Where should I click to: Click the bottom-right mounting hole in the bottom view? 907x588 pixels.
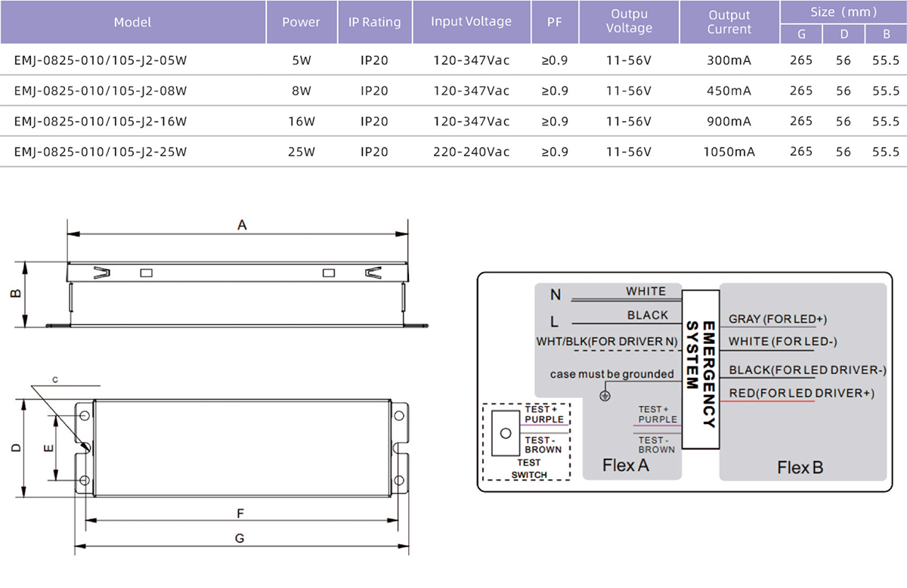tap(397, 481)
